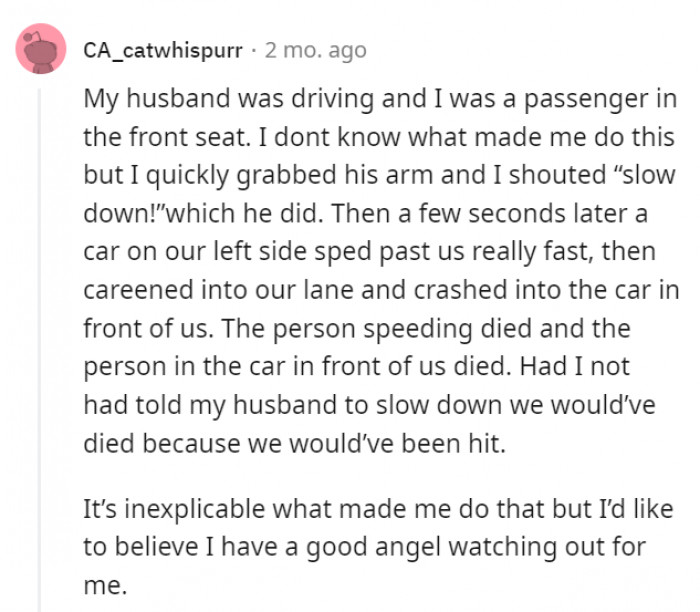Click the word "careened" in the comment
Viewport: 700px width, 612px height.
(138, 290)
